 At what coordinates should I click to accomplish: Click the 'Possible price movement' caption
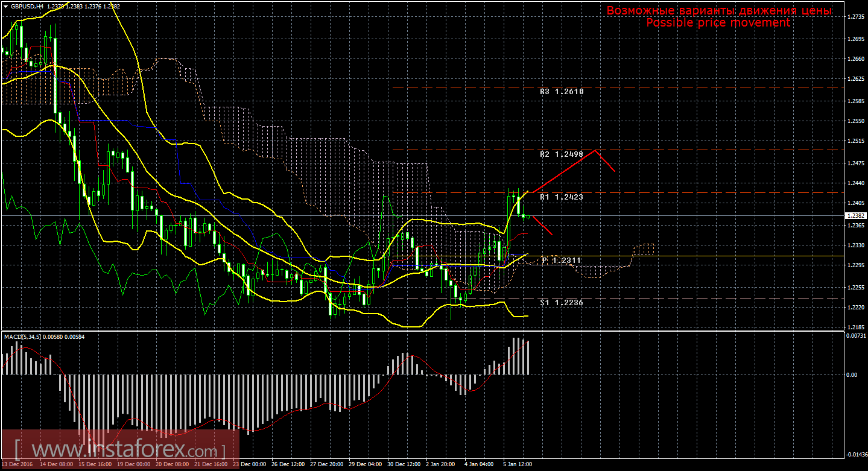pos(718,23)
